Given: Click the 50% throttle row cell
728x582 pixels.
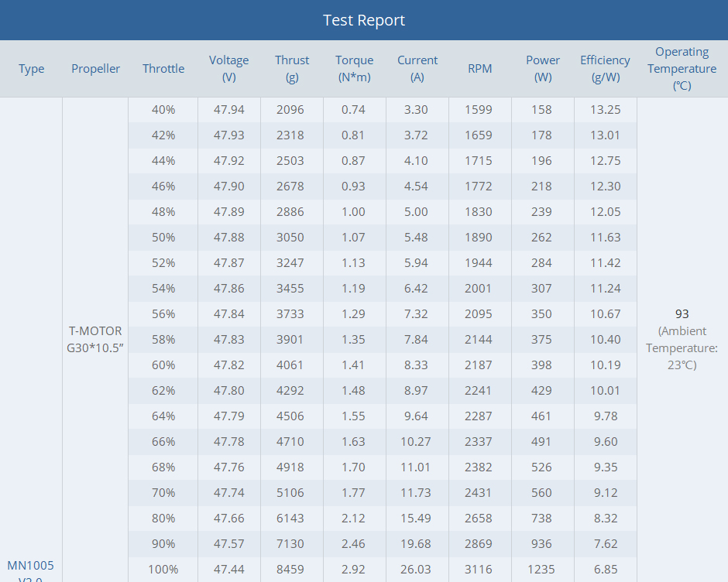Looking at the screenshot, I should pyautogui.click(x=163, y=238).
